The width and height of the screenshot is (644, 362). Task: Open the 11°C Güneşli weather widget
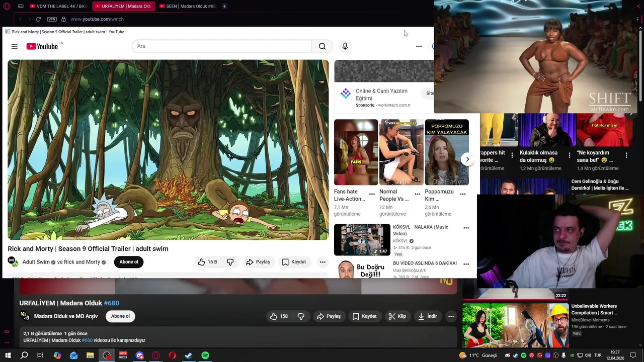click(x=478, y=355)
